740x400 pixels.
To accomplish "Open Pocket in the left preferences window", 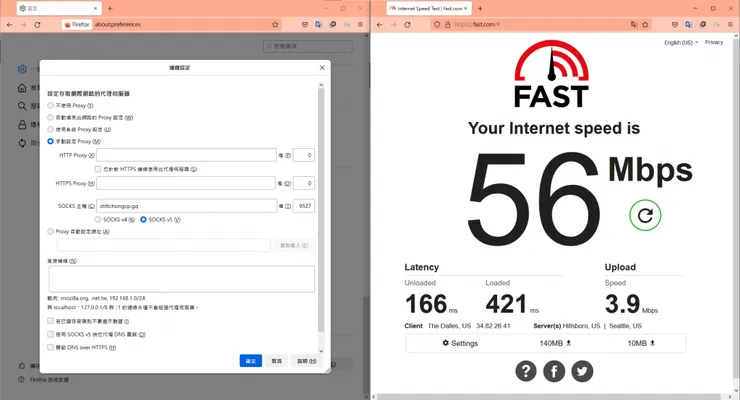I will click(305, 25).
